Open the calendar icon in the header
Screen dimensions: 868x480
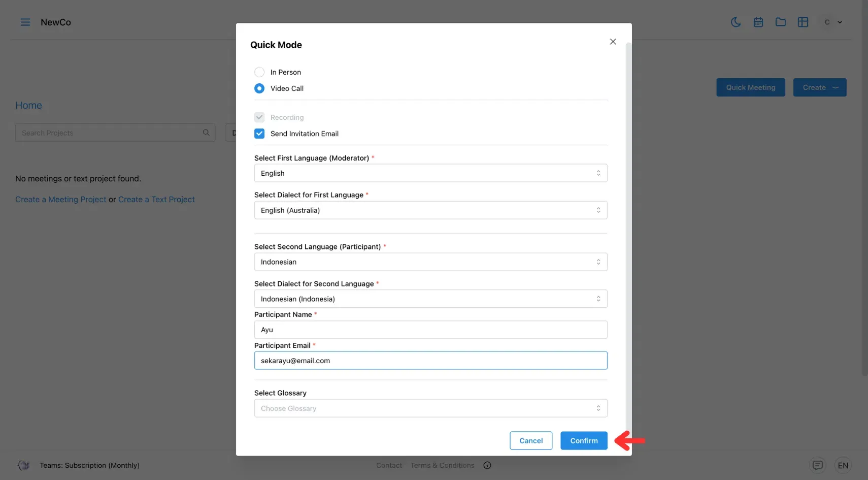758,22
